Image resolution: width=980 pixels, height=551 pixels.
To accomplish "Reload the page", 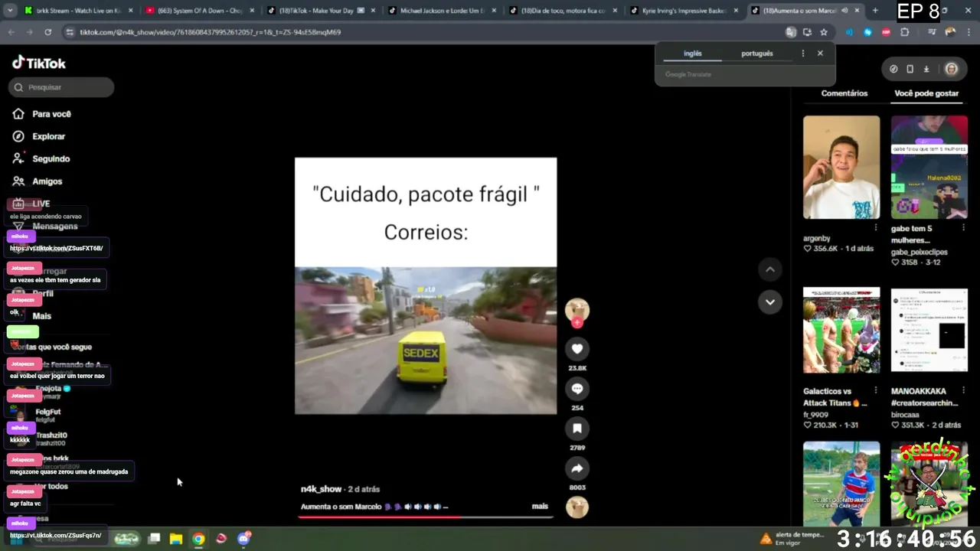I will tap(47, 32).
